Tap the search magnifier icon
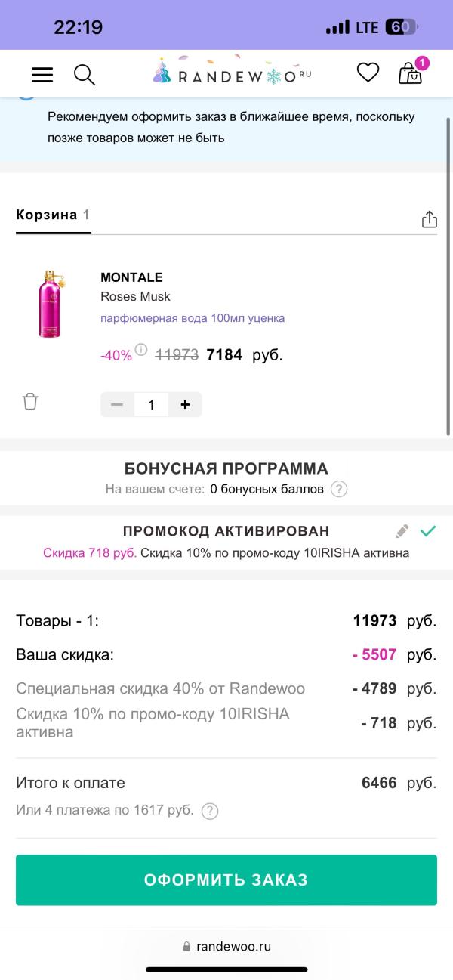This screenshot has height=980, width=453. [84, 74]
